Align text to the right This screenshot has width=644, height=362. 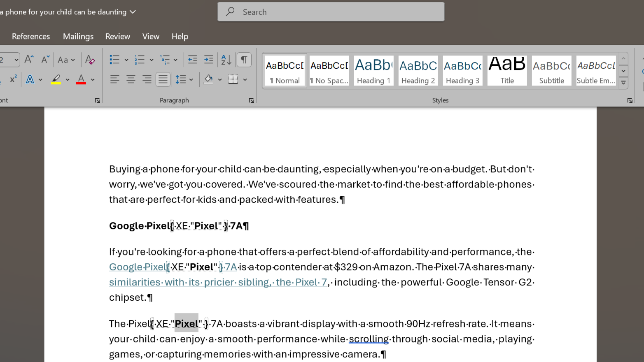click(x=147, y=79)
